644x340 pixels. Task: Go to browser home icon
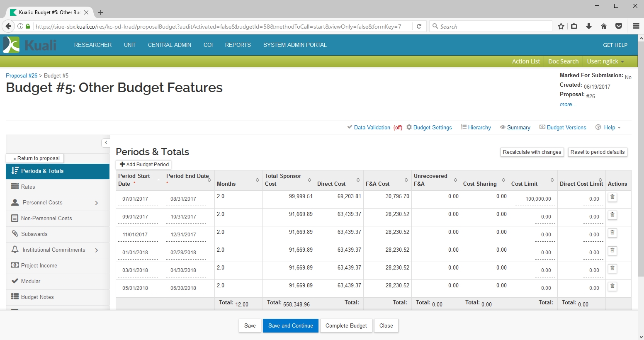[604, 27]
